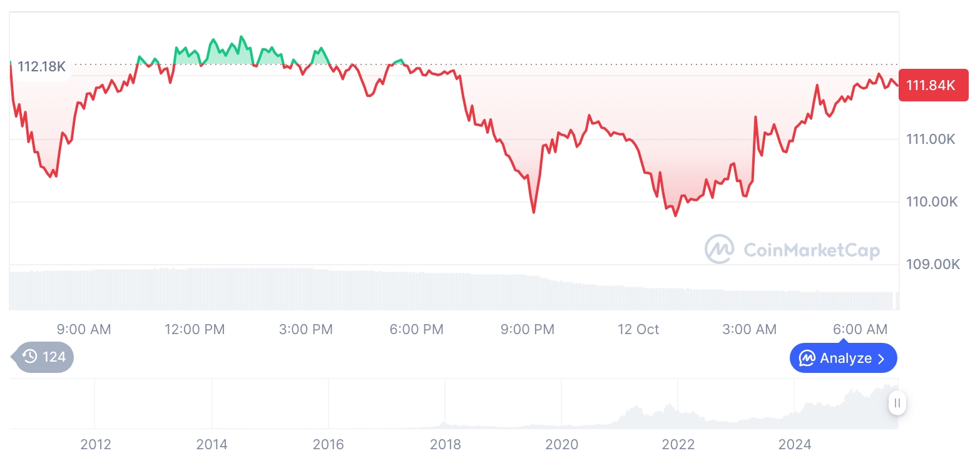Click the 9:00 PM time axis label

click(527, 329)
